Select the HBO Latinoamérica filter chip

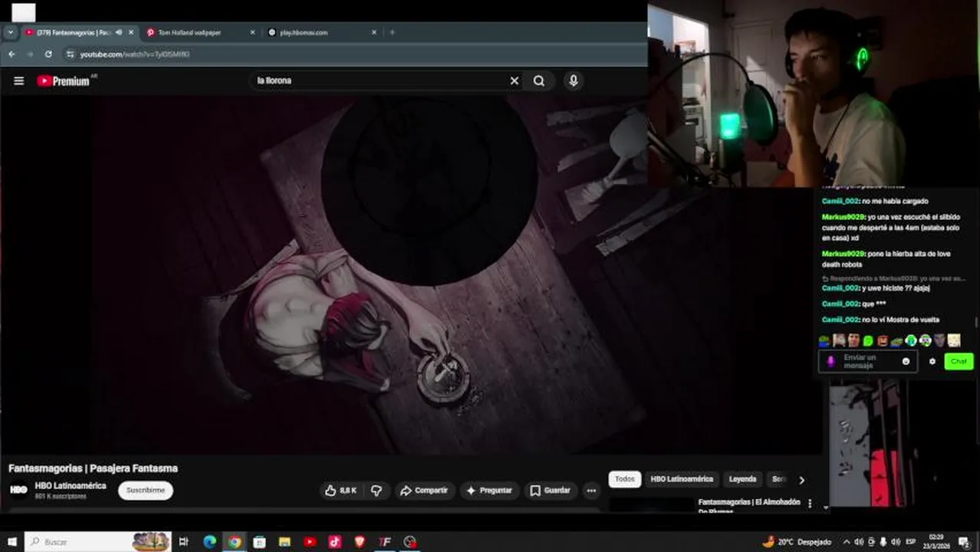[682, 479]
